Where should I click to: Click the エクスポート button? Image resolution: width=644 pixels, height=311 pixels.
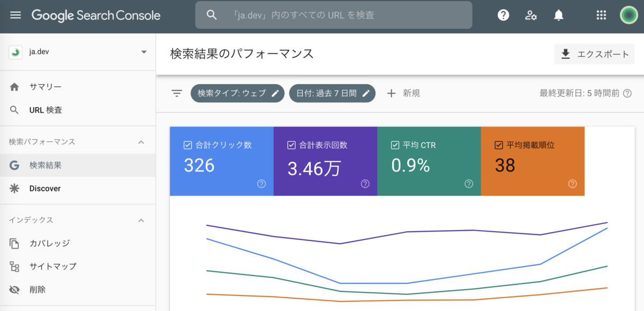pos(594,54)
